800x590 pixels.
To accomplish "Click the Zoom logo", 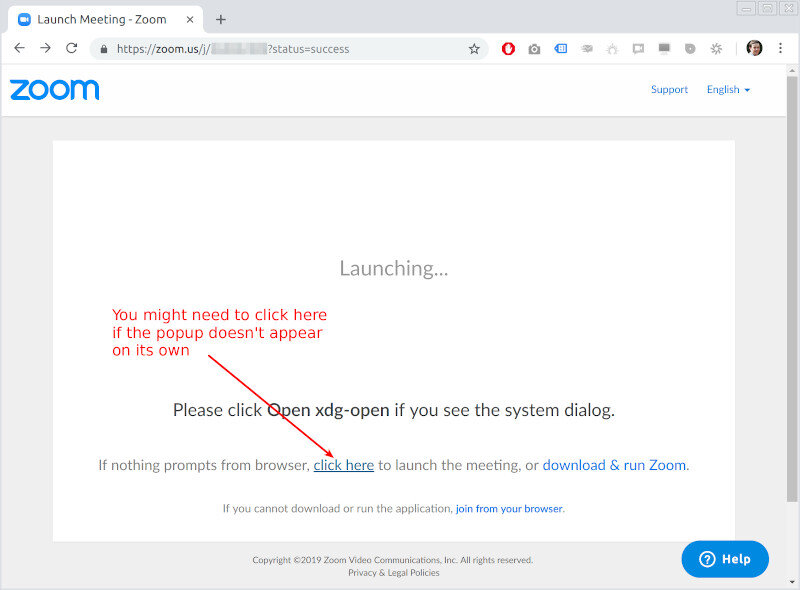I will click(x=55, y=90).
